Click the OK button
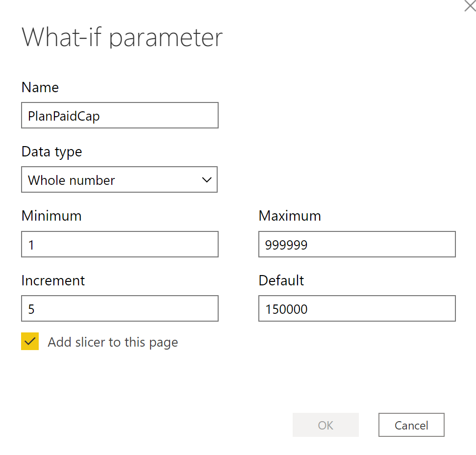 [326, 425]
